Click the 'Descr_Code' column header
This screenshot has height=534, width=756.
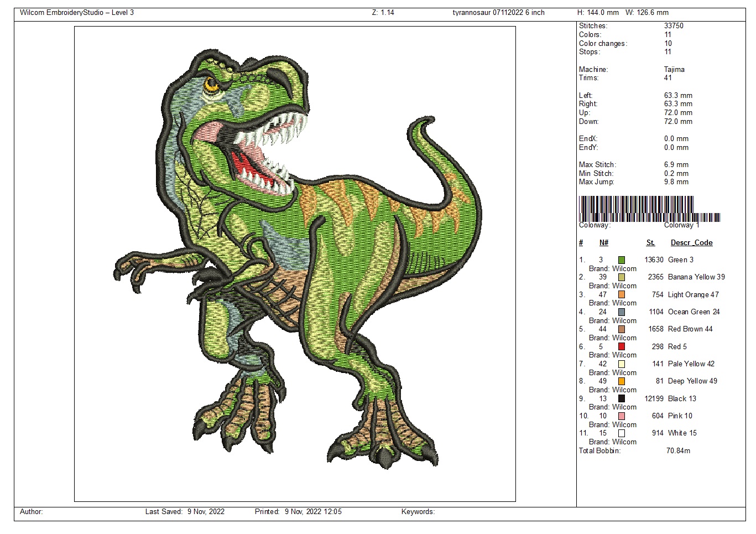[691, 243]
